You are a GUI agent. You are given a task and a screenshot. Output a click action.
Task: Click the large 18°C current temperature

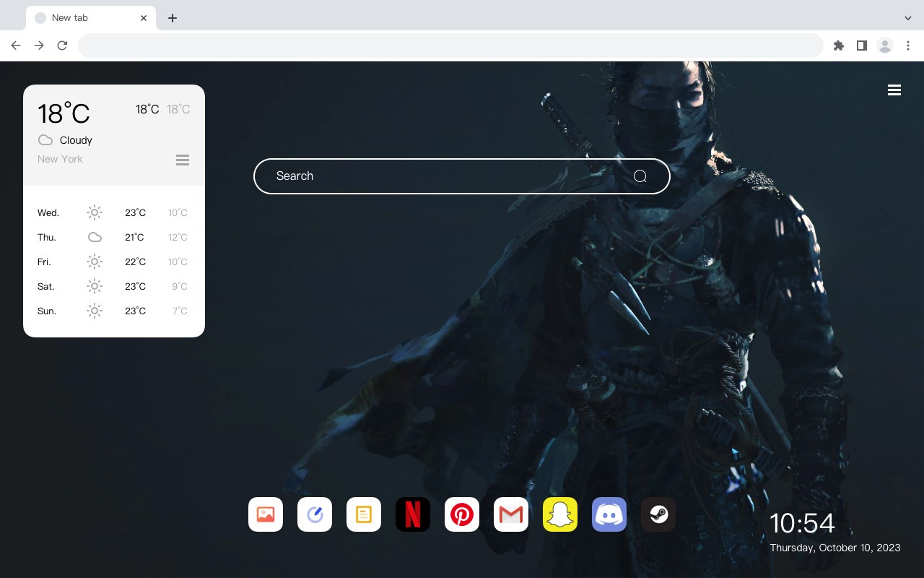click(x=64, y=113)
